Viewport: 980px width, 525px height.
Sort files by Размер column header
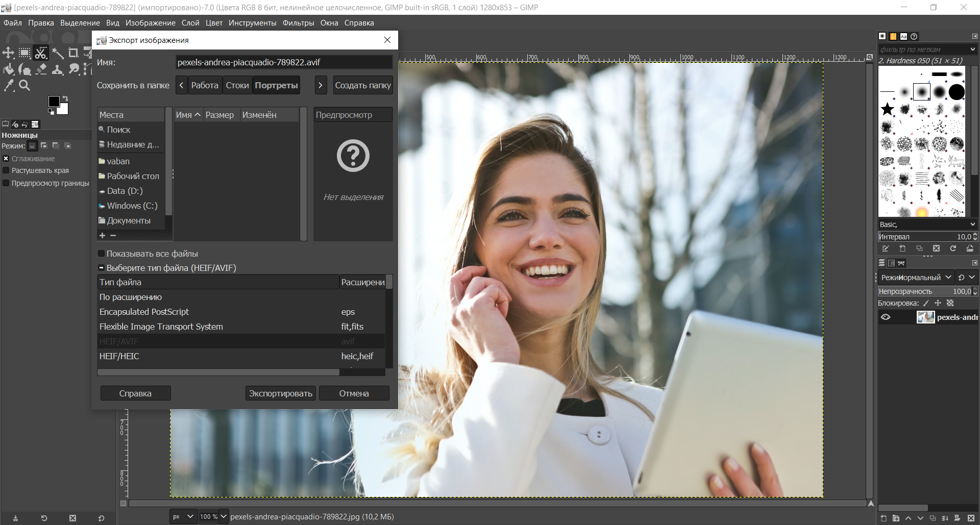(222, 115)
